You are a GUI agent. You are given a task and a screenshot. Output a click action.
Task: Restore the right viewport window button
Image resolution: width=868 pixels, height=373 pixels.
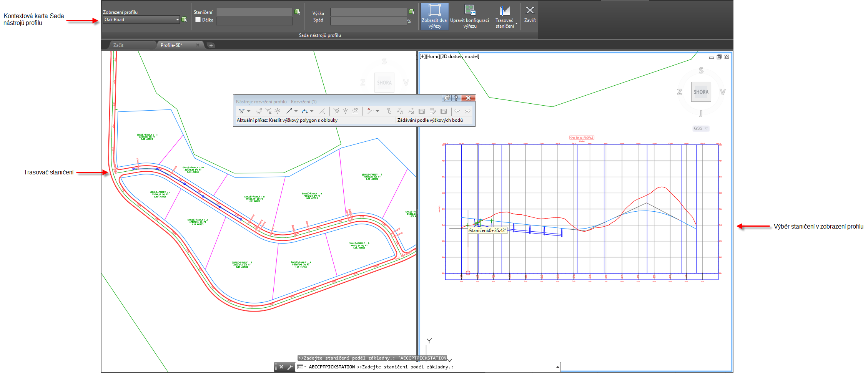point(719,57)
